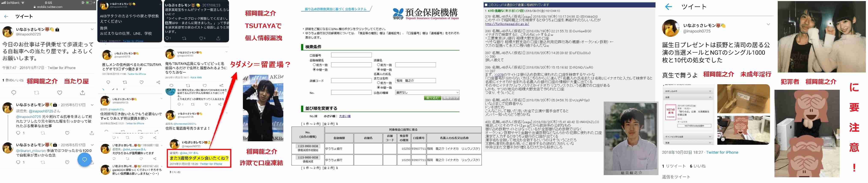
Task: Open the chevron menu on the bicycle tweet
Action: (x=92, y=29)
